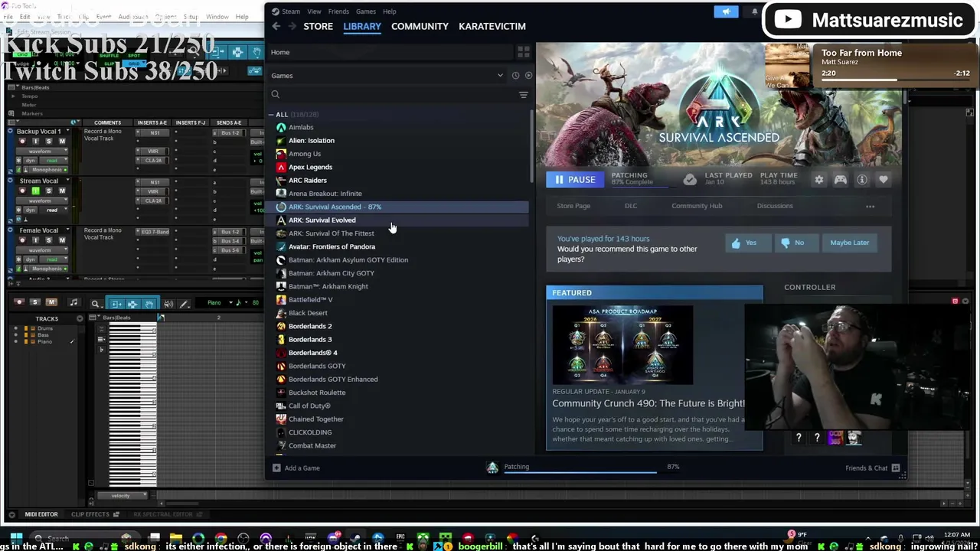Open the game's Store Page link
Screen dimensions: 980x551
(x=573, y=206)
